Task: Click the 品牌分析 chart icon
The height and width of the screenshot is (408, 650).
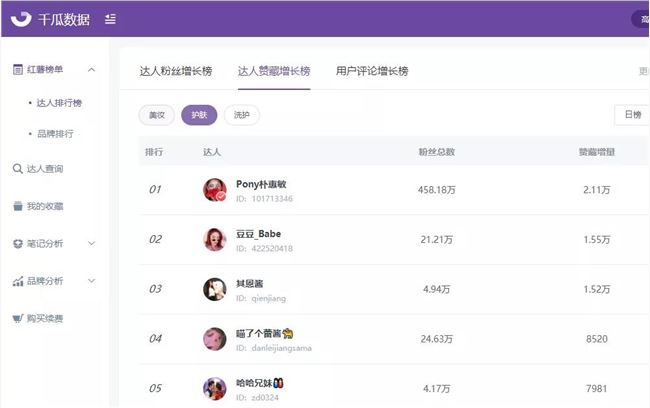Action: 18,281
